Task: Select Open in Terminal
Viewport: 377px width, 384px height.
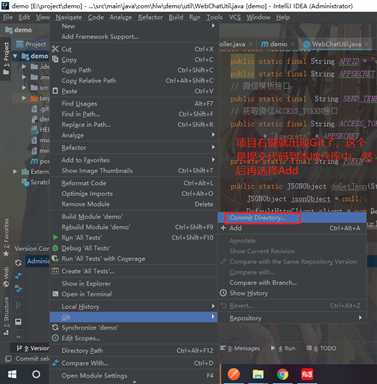Action: coord(133,294)
